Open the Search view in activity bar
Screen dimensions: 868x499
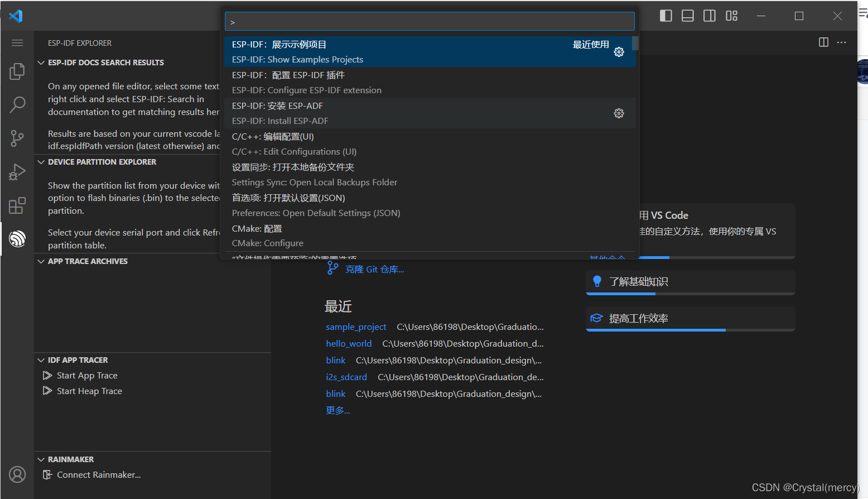(17, 104)
